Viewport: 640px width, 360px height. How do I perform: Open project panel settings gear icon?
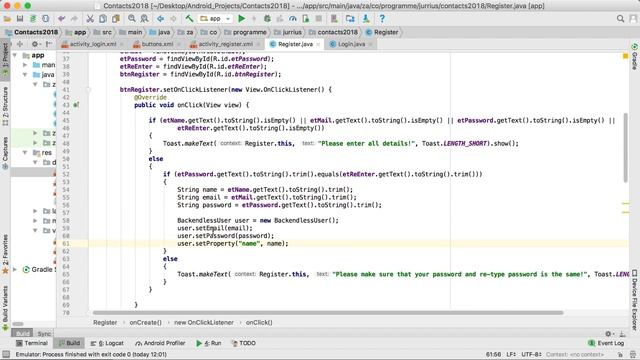pyautogui.click(x=35, y=44)
